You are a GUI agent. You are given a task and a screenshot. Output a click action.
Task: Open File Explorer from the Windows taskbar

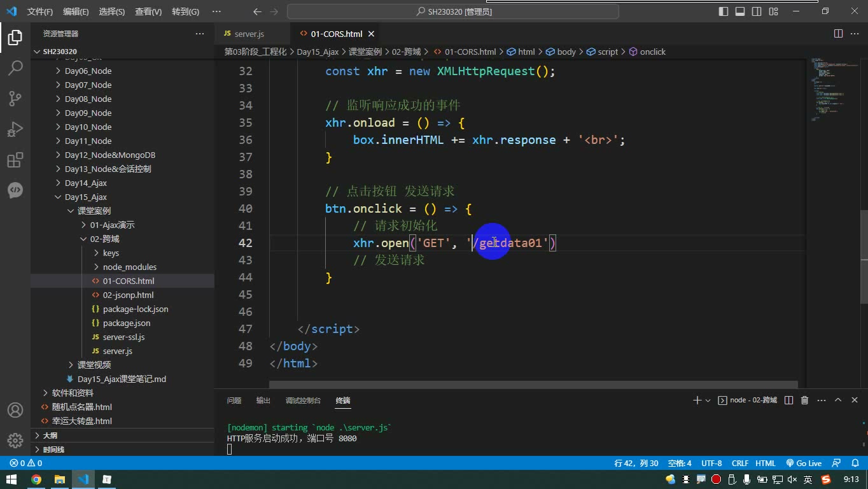[60, 479]
